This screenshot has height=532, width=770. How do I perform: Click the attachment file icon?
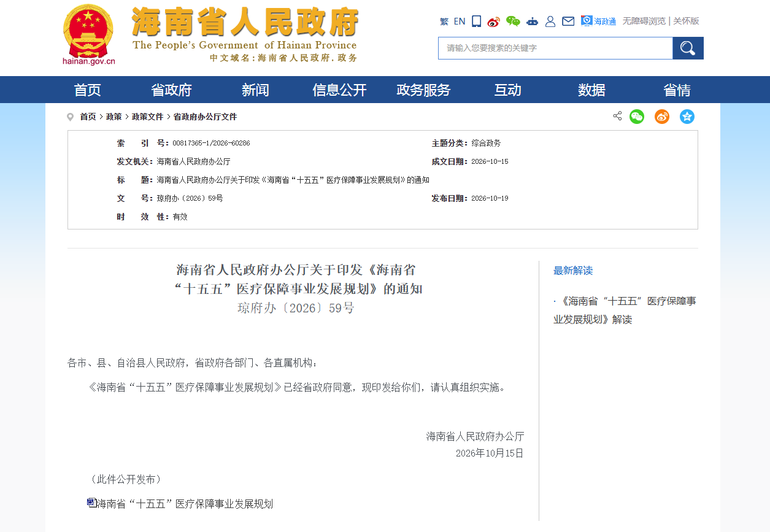91,503
